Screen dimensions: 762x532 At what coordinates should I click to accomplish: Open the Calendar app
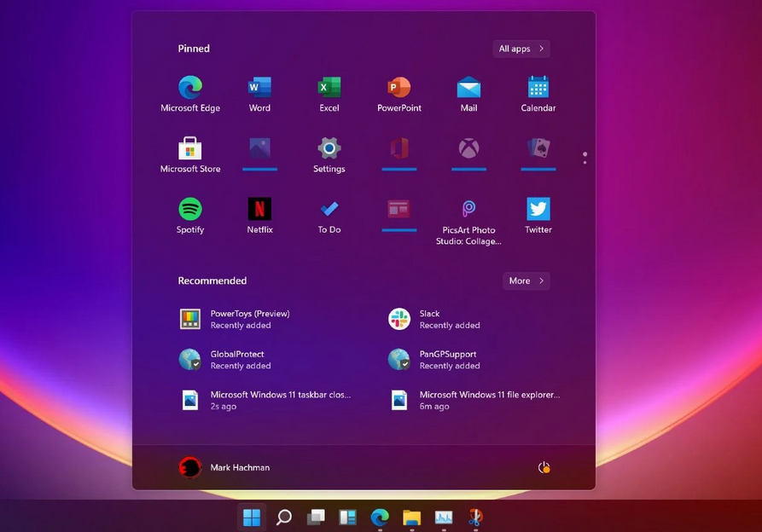point(538,94)
